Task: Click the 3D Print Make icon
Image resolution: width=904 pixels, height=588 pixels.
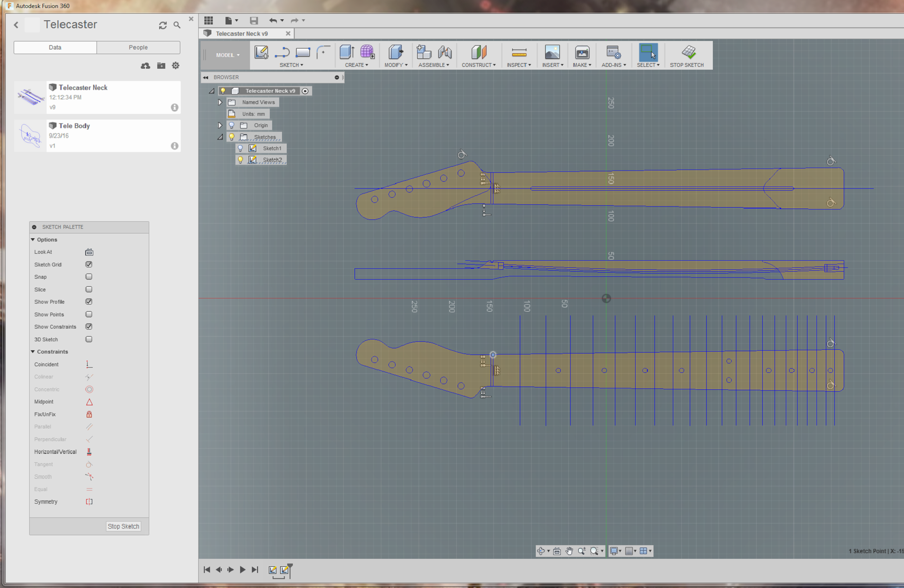Action: coord(582,52)
